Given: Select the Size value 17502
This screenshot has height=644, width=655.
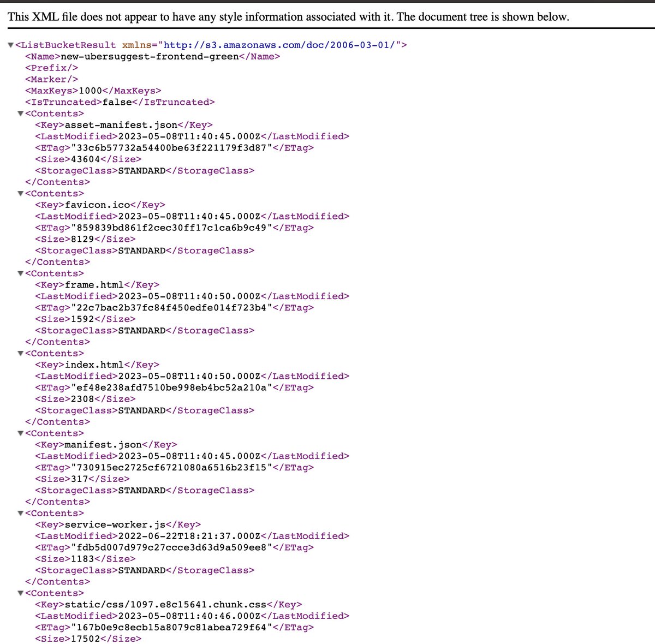Looking at the screenshot, I should 85,639.
